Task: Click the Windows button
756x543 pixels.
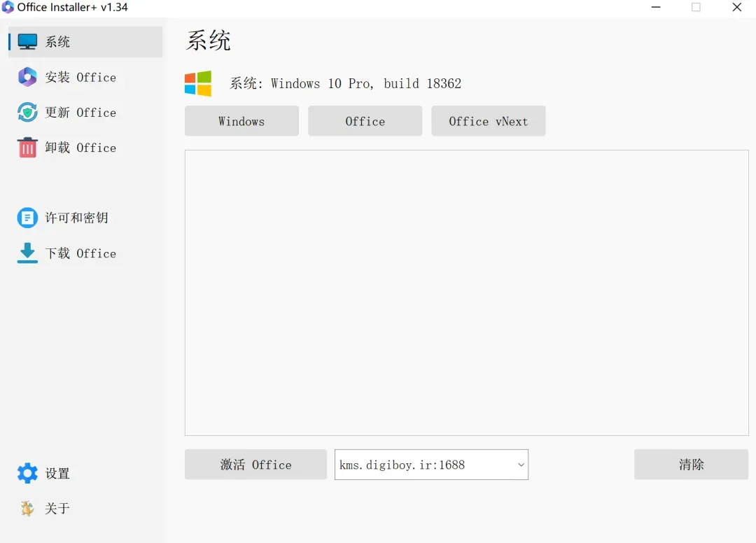Action: (241, 121)
